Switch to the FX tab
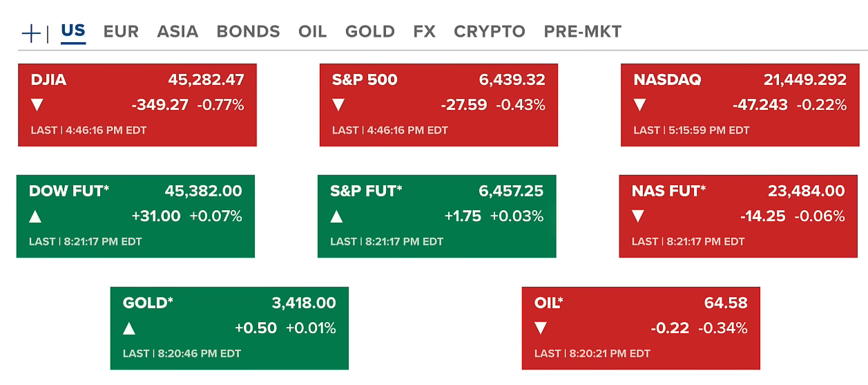 (424, 32)
